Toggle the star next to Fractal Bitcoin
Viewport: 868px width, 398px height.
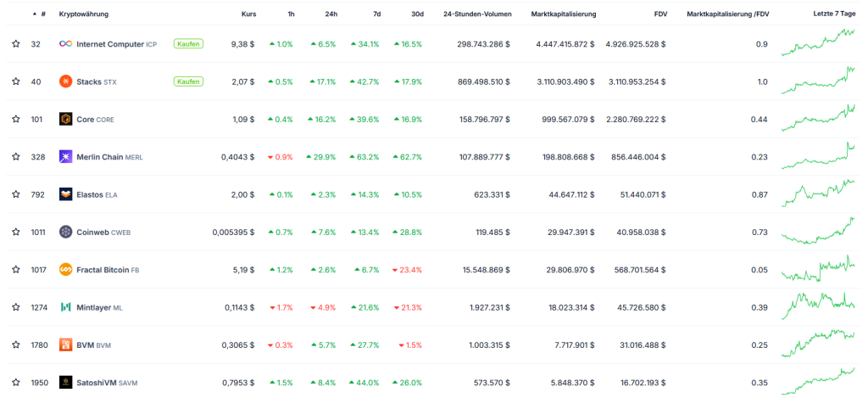coord(16,270)
